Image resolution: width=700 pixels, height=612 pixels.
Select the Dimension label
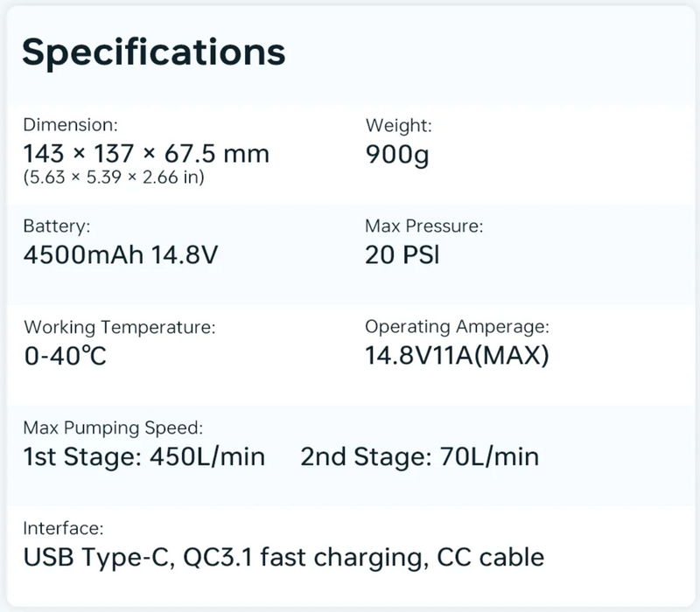click(71, 125)
